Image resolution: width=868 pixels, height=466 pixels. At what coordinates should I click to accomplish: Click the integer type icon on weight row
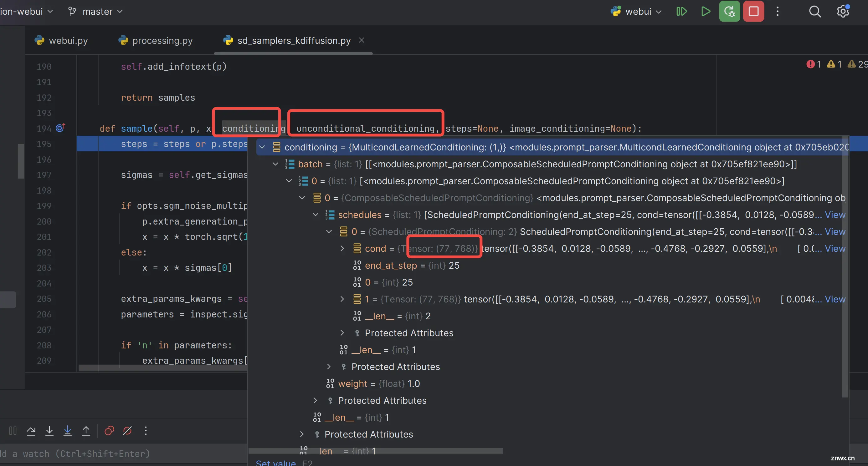330,383
